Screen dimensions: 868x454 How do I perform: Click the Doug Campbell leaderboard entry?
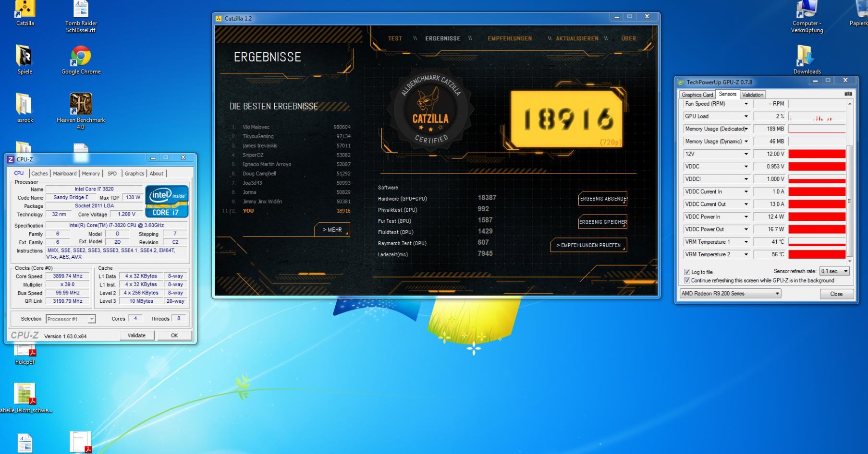[x=291, y=174]
